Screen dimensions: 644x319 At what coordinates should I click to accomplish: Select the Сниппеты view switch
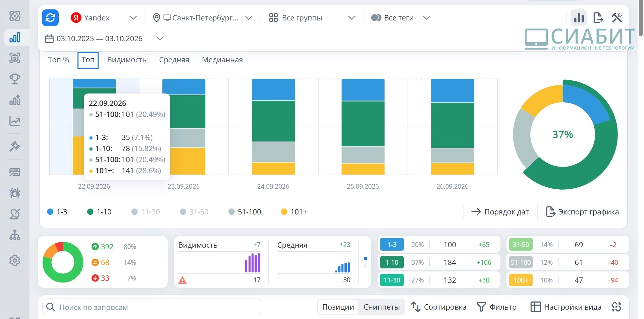[x=381, y=307]
